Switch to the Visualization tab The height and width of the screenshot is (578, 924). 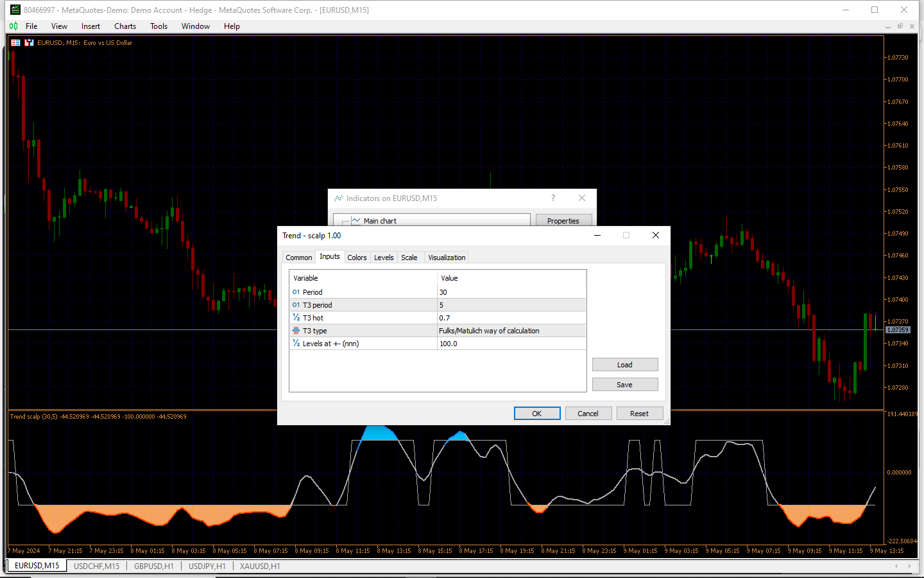point(447,258)
